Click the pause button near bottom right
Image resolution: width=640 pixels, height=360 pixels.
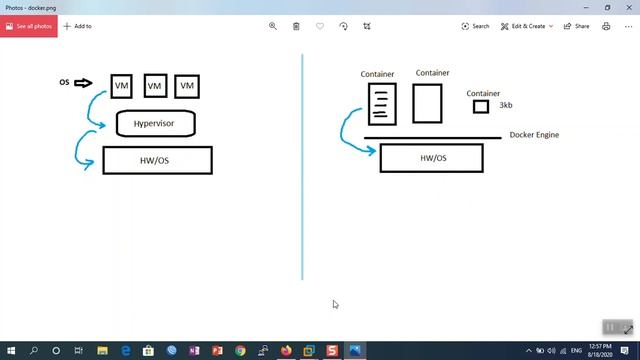click(x=610, y=327)
